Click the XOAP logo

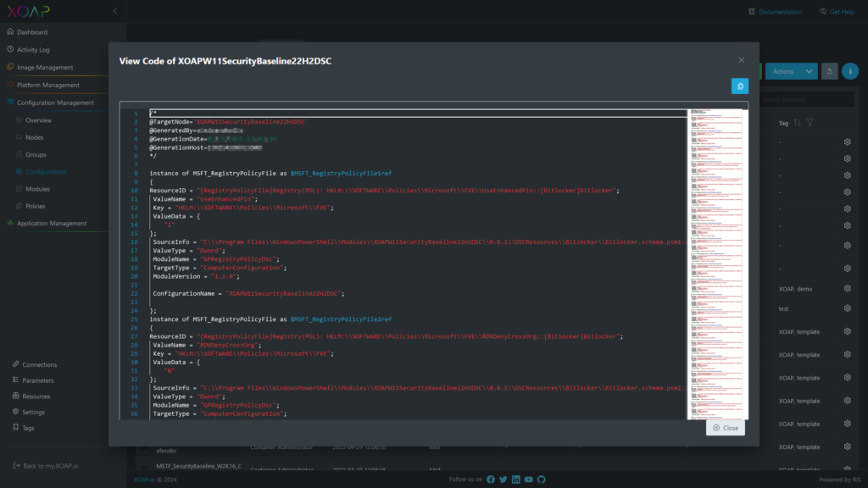pyautogui.click(x=28, y=11)
